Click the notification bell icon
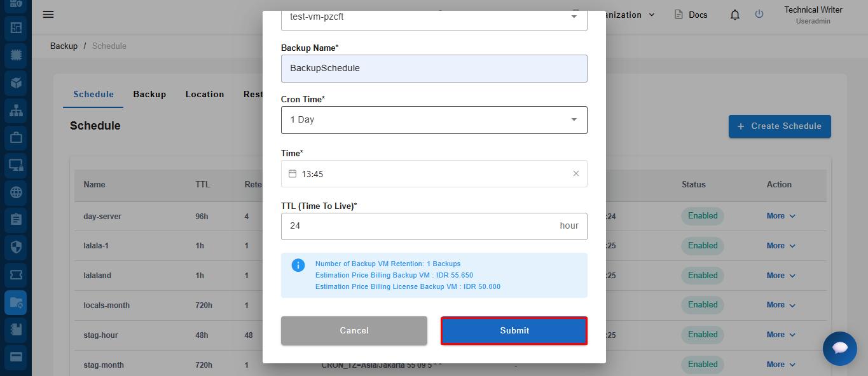The width and height of the screenshot is (868, 376). [735, 15]
